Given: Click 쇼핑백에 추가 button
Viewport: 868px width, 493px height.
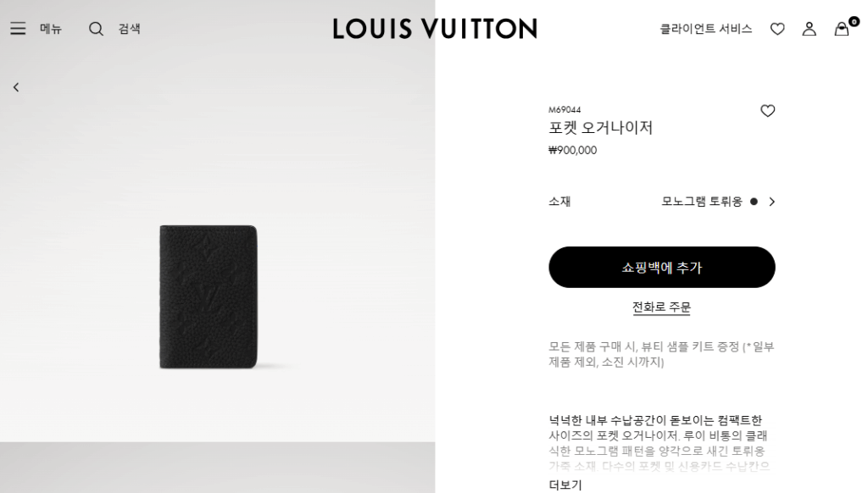Looking at the screenshot, I should (661, 267).
